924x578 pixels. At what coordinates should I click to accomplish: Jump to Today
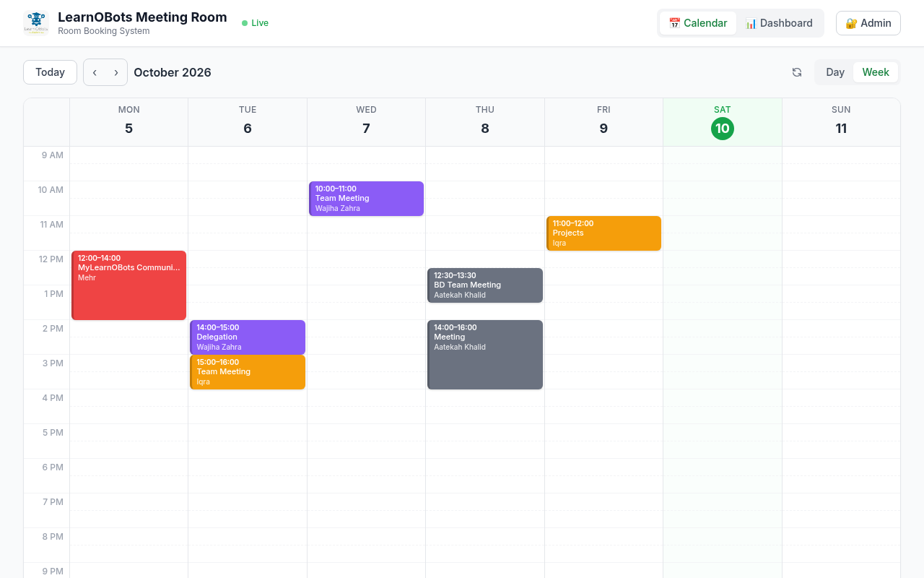[x=50, y=72]
